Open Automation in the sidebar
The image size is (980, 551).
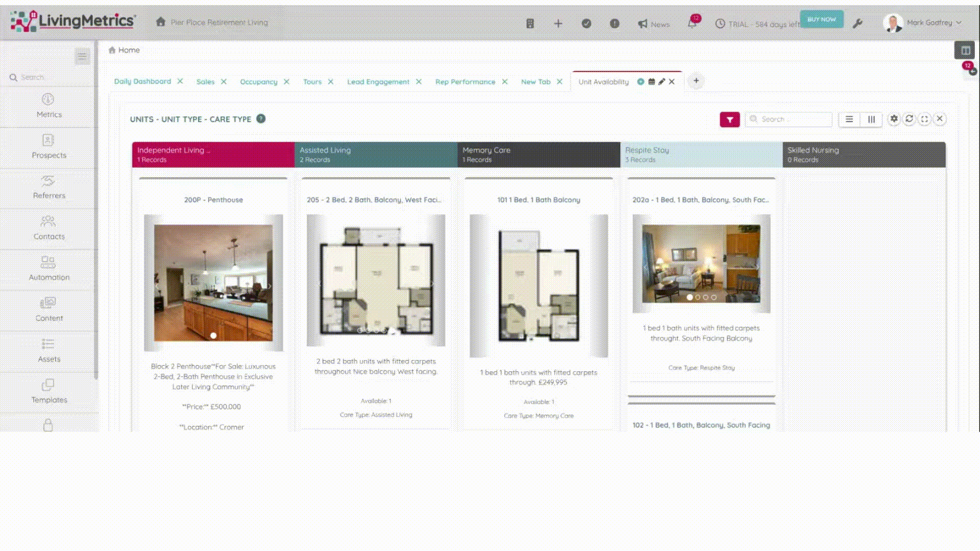48,269
